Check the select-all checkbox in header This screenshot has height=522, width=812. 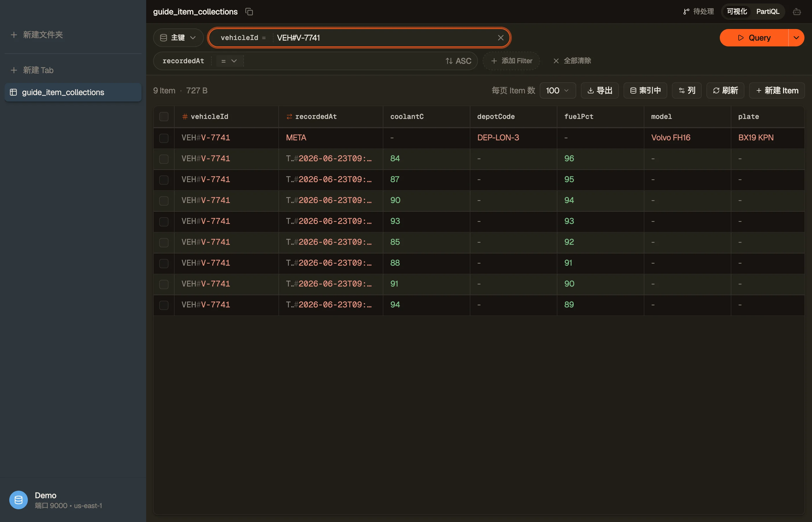[x=164, y=117]
